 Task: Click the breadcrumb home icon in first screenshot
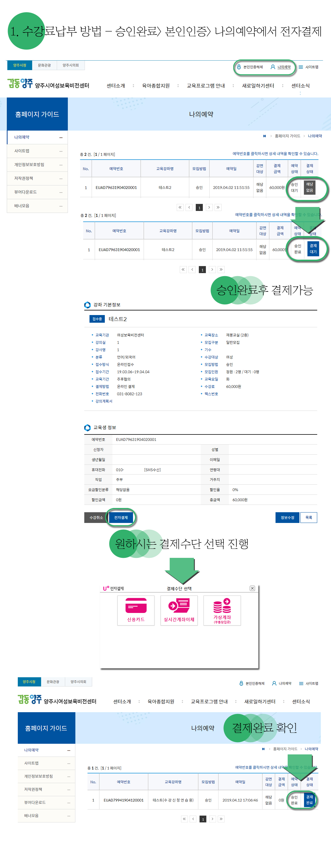coord(264,136)
